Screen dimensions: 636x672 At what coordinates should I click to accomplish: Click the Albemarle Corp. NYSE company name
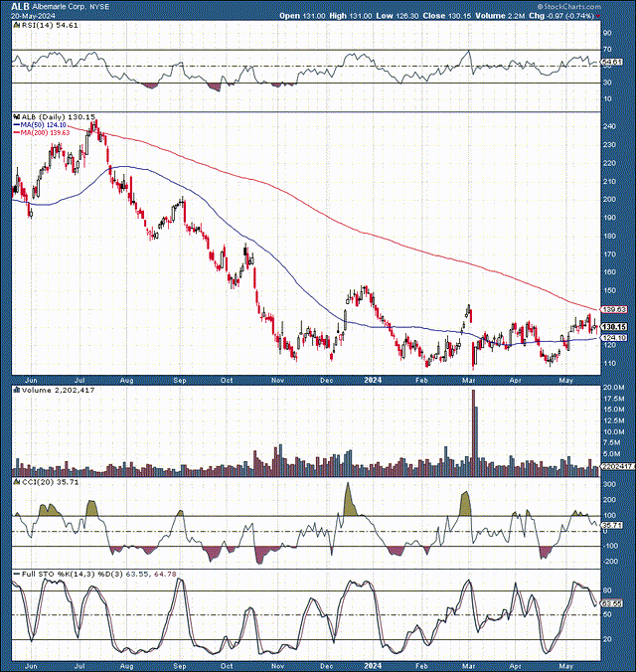[x=71, y=7]
